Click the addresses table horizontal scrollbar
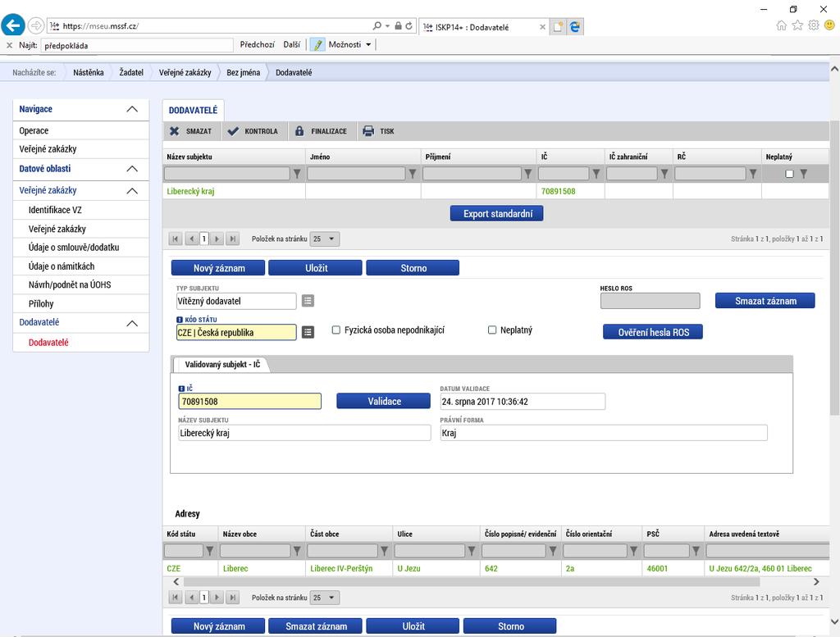Viewport: 840px width, 637px height. tap(472, 582)
